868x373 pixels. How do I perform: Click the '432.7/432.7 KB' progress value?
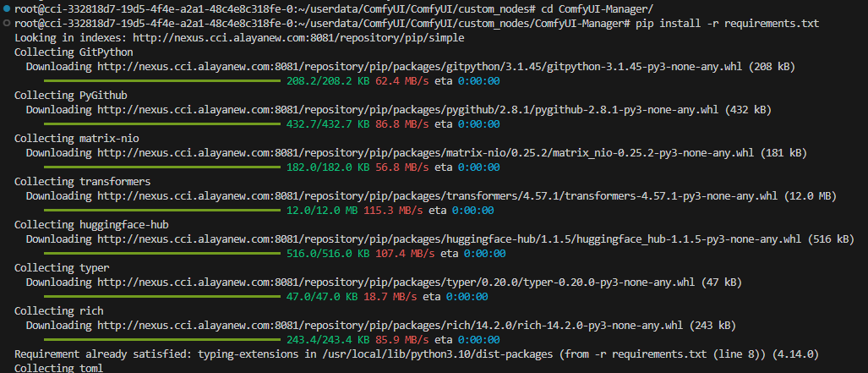pyautogui.click(x=328, y=124)
